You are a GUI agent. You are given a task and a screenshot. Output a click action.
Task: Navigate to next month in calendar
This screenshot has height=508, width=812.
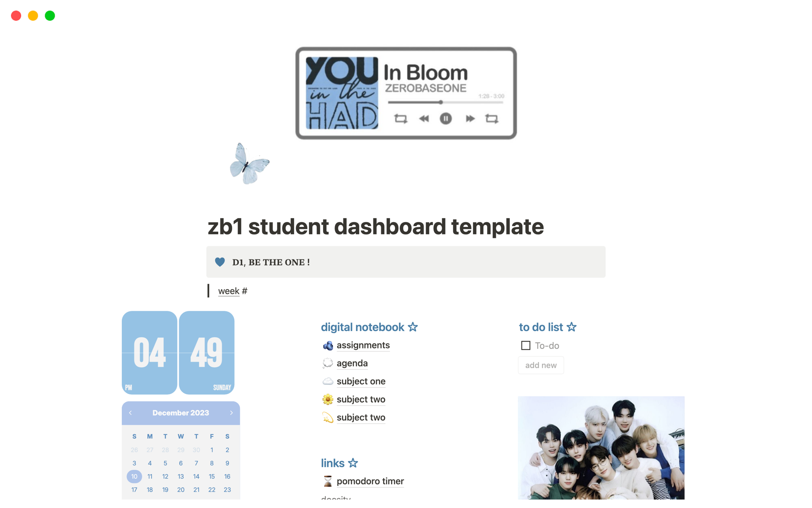[232, 411]
